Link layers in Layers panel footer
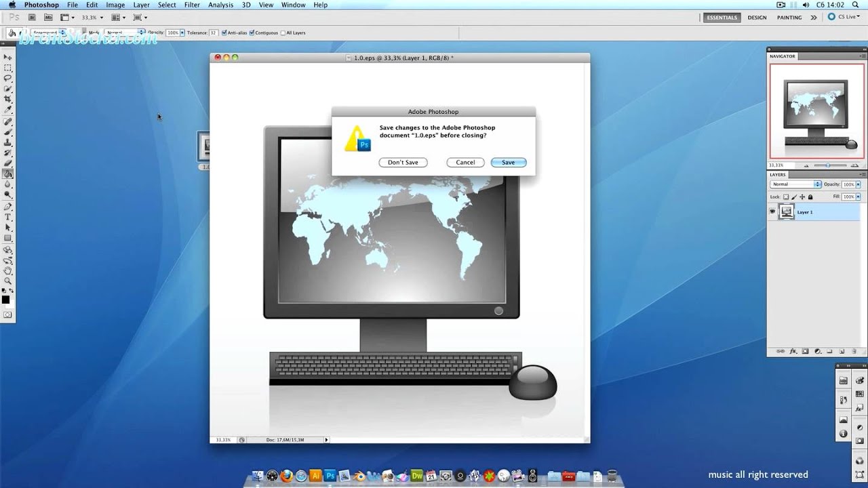The height and width of the screenshot is (488, 868). point(780,351)
